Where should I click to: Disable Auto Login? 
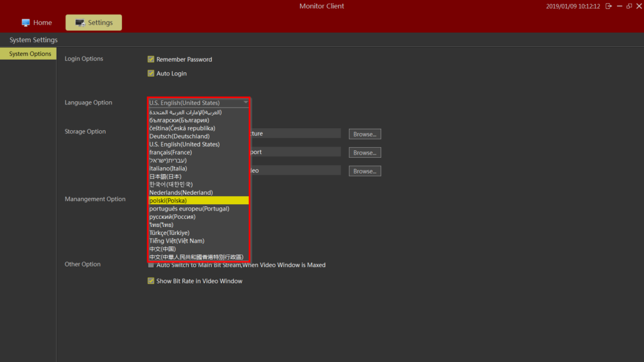(151, 73)
